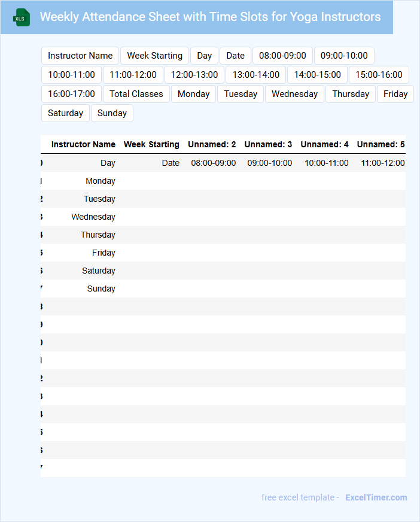Select the Saturday row cell

tap(99, 271)
